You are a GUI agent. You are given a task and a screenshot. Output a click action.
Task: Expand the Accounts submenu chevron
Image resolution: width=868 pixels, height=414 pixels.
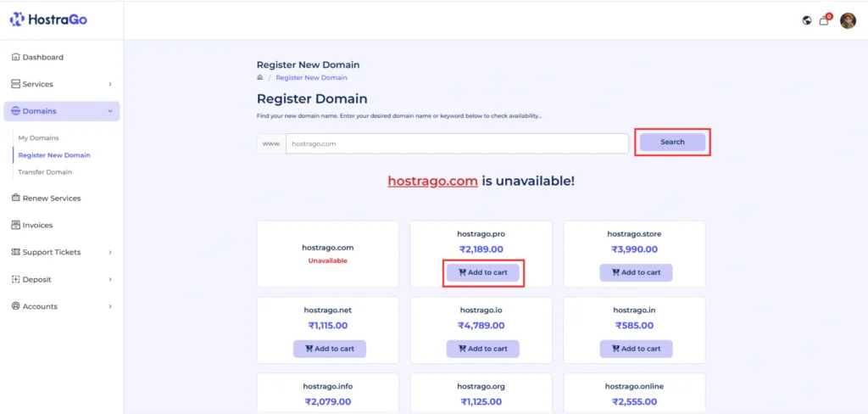[x=110, y=306]
